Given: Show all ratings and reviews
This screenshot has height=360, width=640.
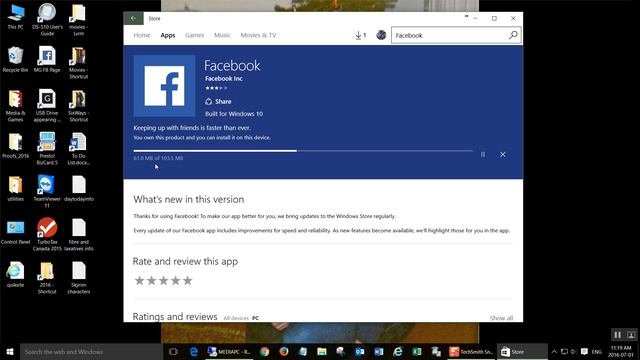Looking at the screenshot, I should click(x=501, y=318).
